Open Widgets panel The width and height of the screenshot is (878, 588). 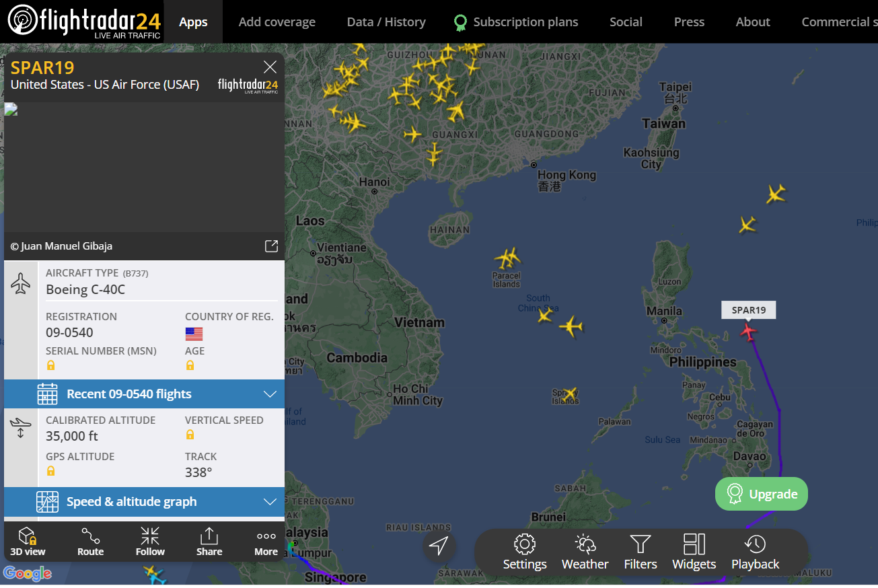(694, 552)
